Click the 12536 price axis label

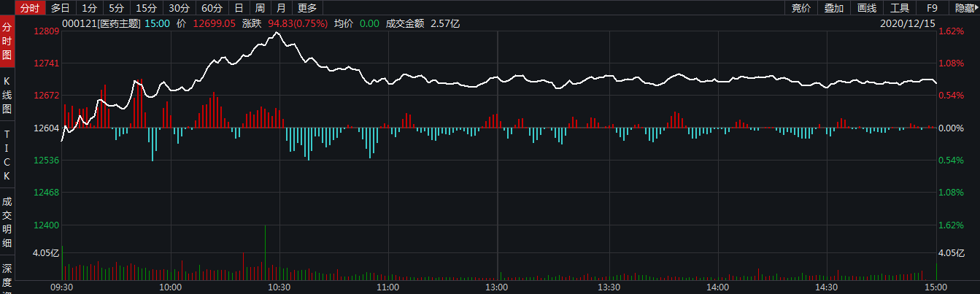click(47, 160)
